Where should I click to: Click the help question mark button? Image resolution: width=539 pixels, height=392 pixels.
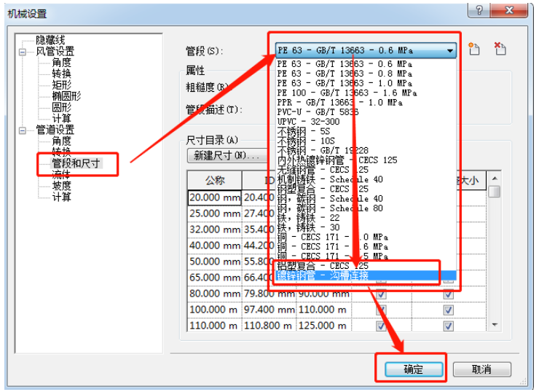(479, 10)
